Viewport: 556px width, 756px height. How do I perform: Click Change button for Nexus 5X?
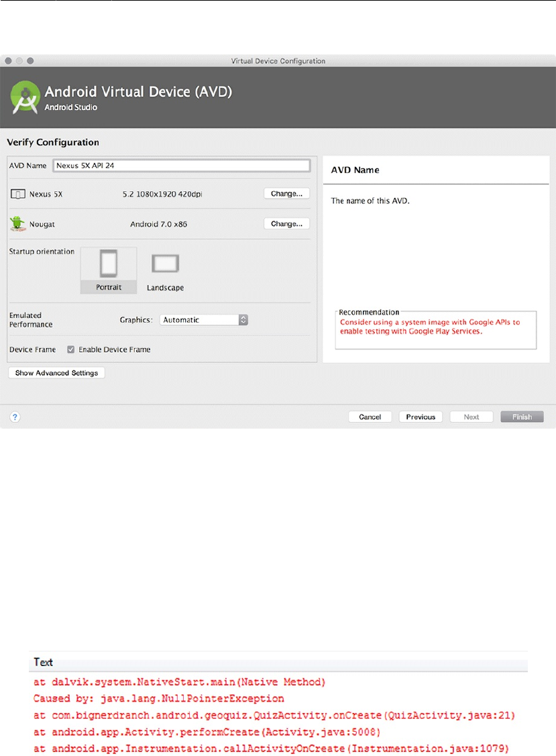[286, 194]
